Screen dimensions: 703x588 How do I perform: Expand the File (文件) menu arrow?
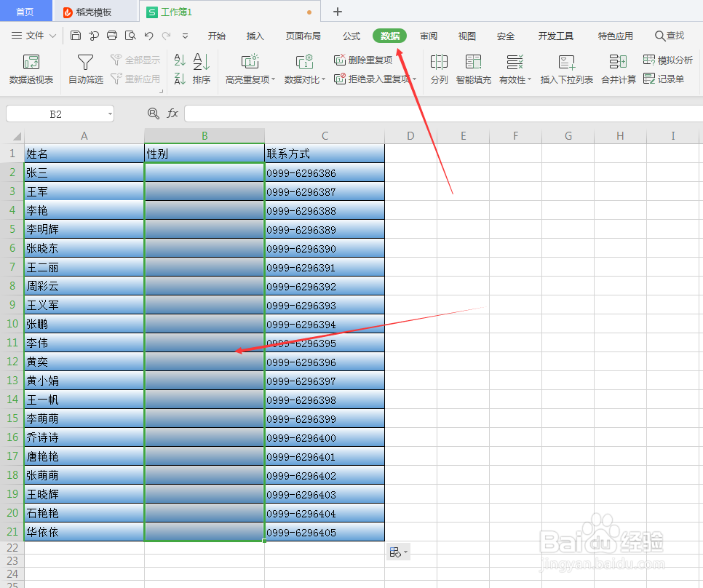(52, 36)
